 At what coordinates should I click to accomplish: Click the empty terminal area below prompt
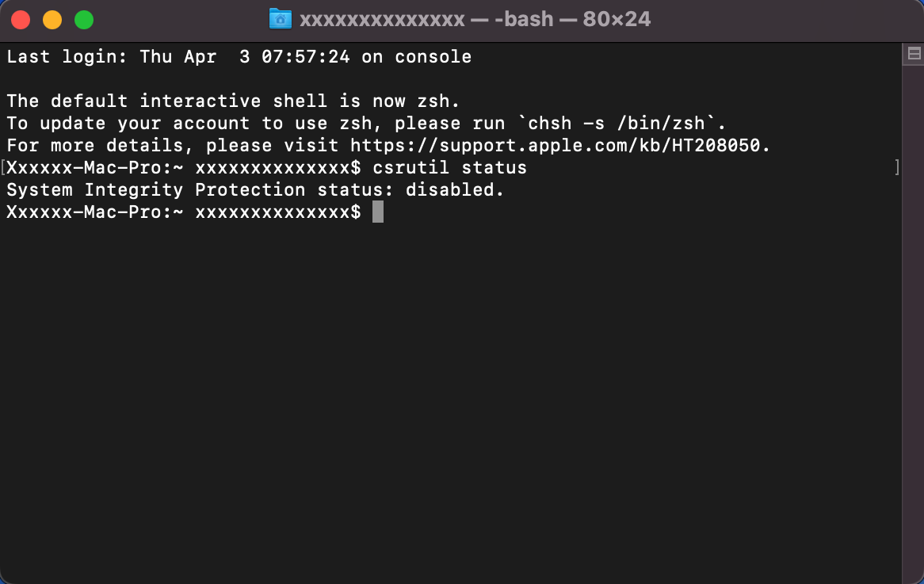(451, 401)
